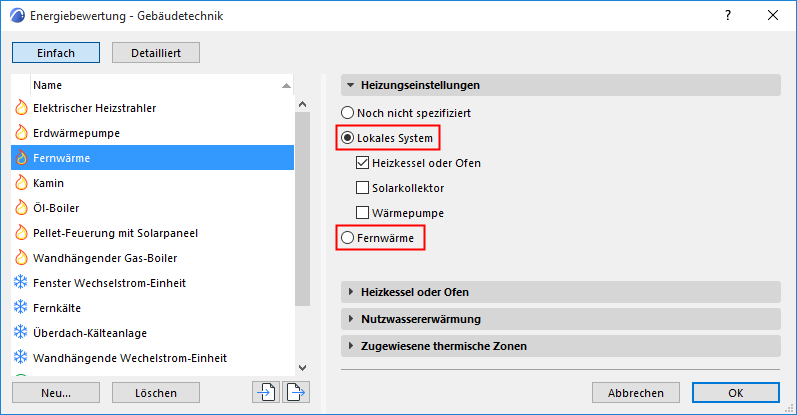Select the Noch nicht spezifiziert radio button
Screen dimensions: 797x415
coord(348,113)
